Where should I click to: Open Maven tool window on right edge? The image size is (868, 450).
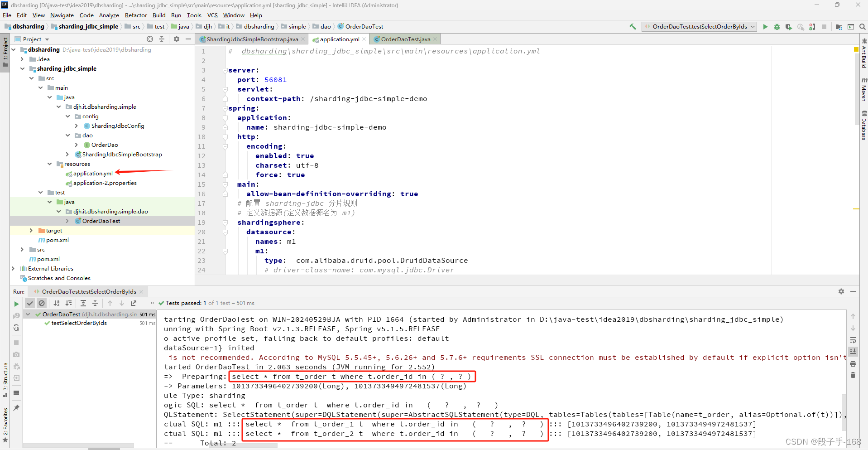tap(864, 90)
